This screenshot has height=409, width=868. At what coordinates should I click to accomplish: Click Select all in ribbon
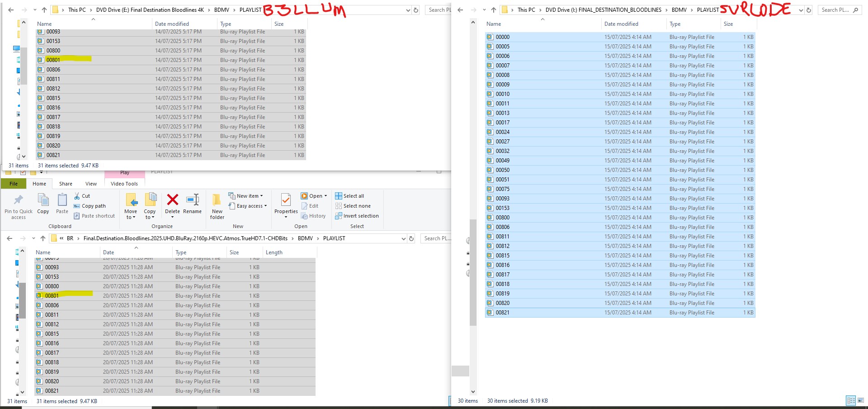point(349,196)
